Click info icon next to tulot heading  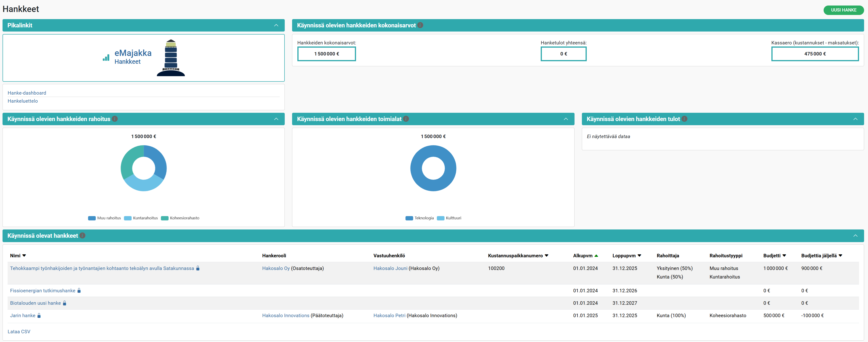pos(684,119)
